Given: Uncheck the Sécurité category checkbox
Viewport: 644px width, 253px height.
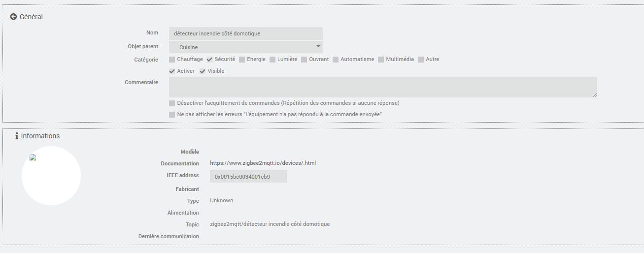Looking at the screenshot, I should tap(209, 60).
